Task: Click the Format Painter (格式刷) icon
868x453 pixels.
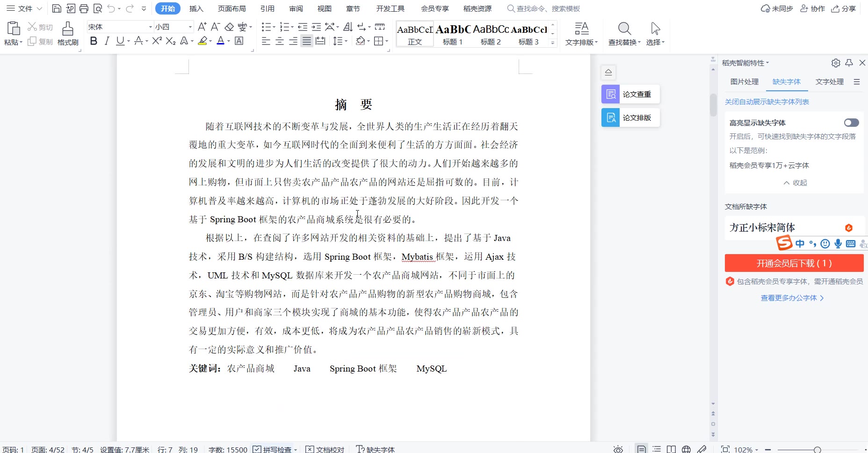Action: click(68, 29)
